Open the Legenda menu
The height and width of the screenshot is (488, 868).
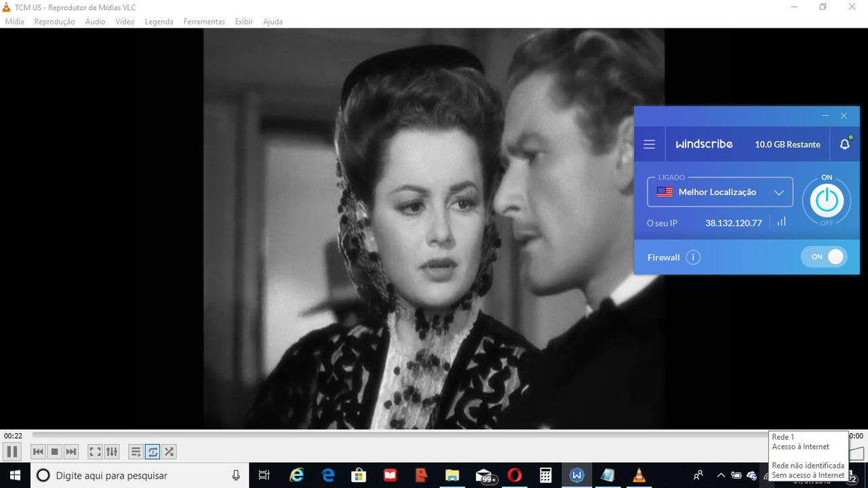[x=159, y=22]
